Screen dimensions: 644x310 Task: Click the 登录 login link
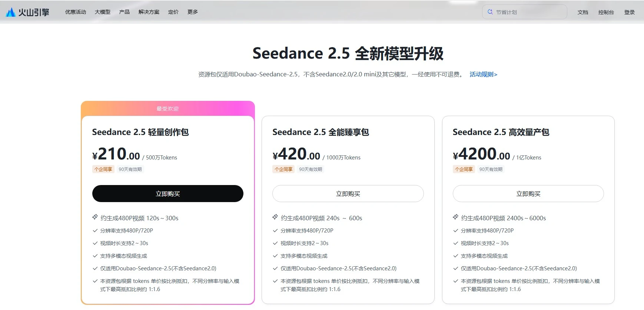(x=630, y=12)
